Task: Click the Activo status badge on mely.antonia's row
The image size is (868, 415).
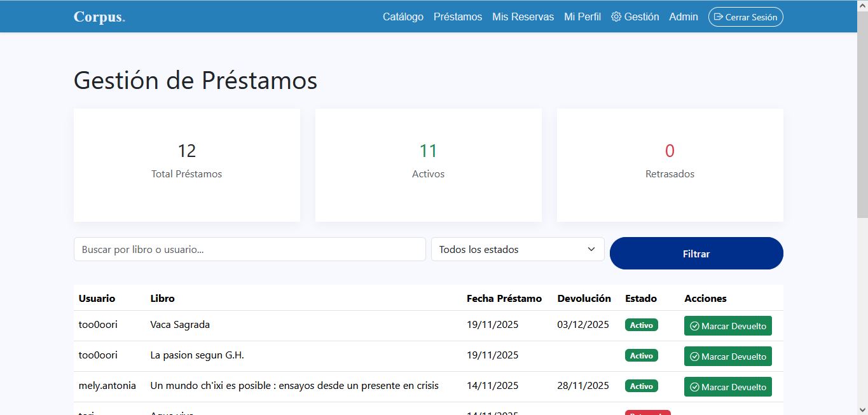Action: [641, 386]
